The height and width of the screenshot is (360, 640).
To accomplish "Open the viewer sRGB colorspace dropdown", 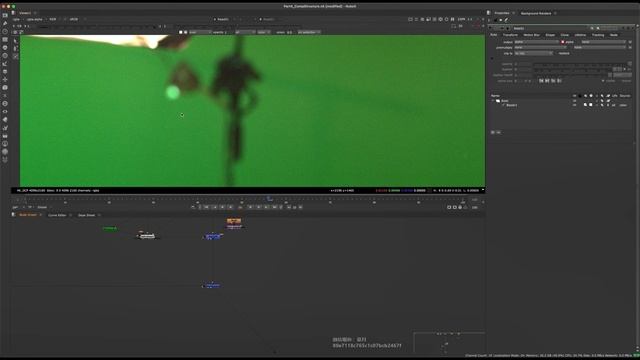I will click(75, 19).
